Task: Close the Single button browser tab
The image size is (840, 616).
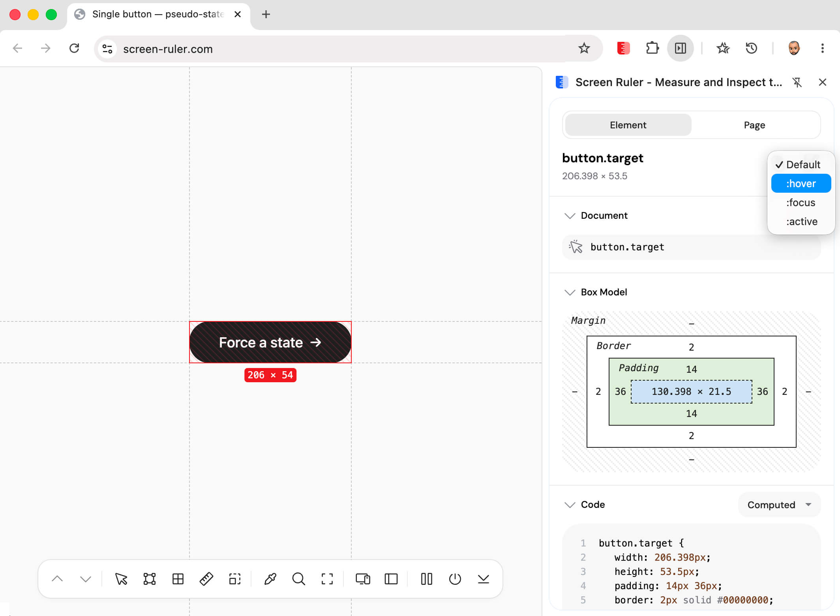Action: tap(238, 14)
